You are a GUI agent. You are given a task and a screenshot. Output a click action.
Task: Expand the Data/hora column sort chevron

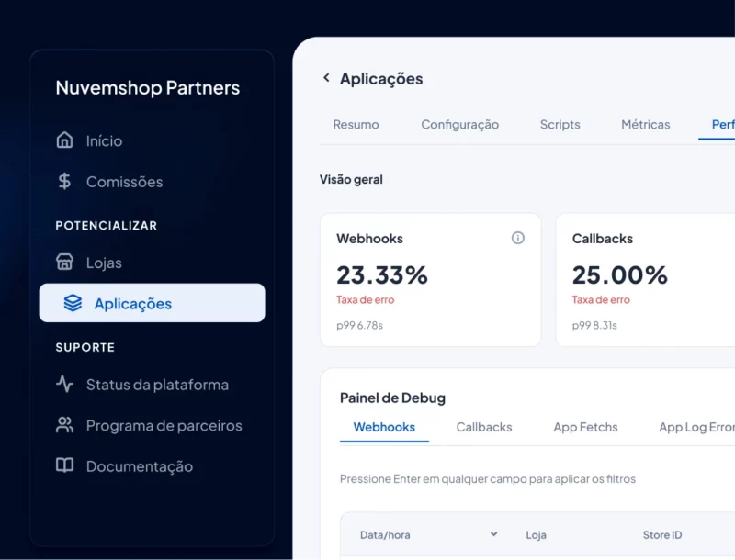coord(493,533)
